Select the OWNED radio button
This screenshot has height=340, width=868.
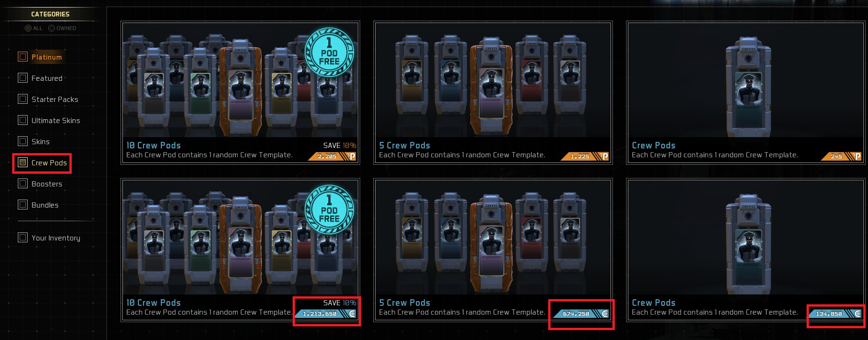52,28
